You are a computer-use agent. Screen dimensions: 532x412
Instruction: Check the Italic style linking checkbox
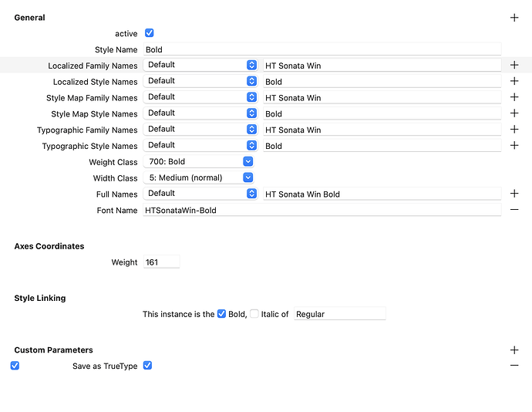click(x=254, y=313)
